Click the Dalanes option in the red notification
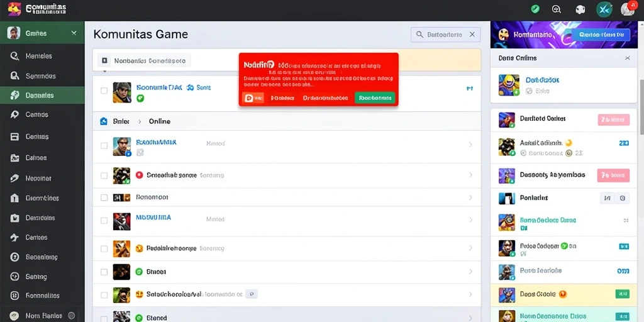The height and width of the screenshot is (322, 644). 282,98
